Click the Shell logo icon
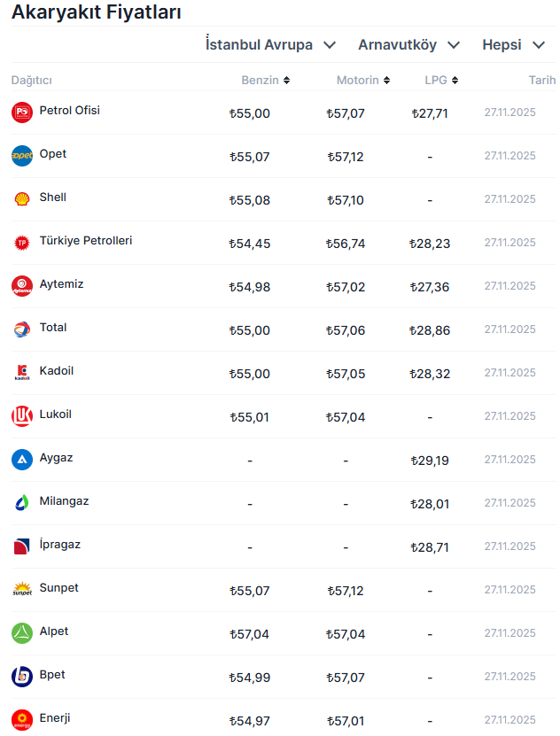Image resolution: width=560 pixels, height=736 pixels. tap(22, 199)
